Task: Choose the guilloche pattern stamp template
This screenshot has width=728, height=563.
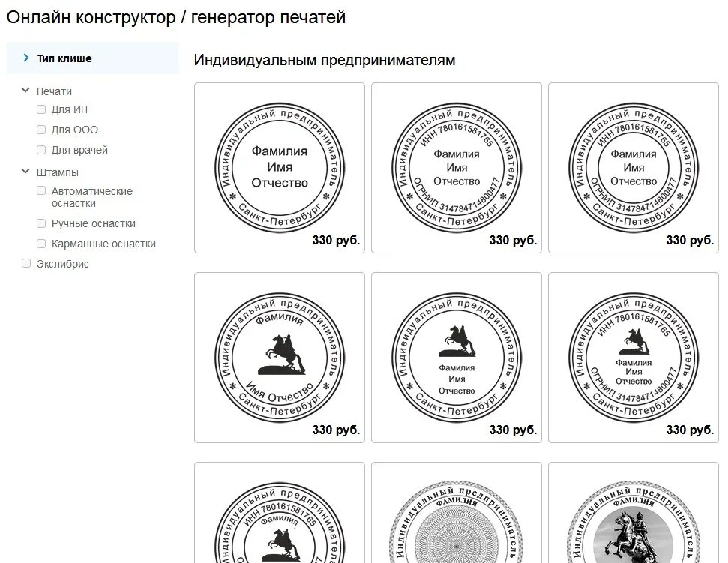Action: [x=457, y=513]
